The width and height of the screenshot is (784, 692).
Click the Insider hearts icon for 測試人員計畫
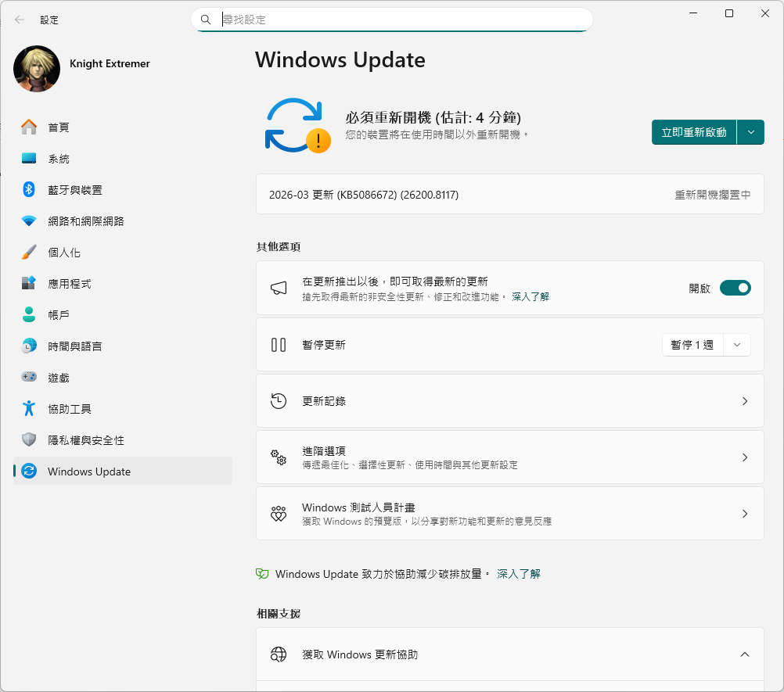[x=279, y=514]
